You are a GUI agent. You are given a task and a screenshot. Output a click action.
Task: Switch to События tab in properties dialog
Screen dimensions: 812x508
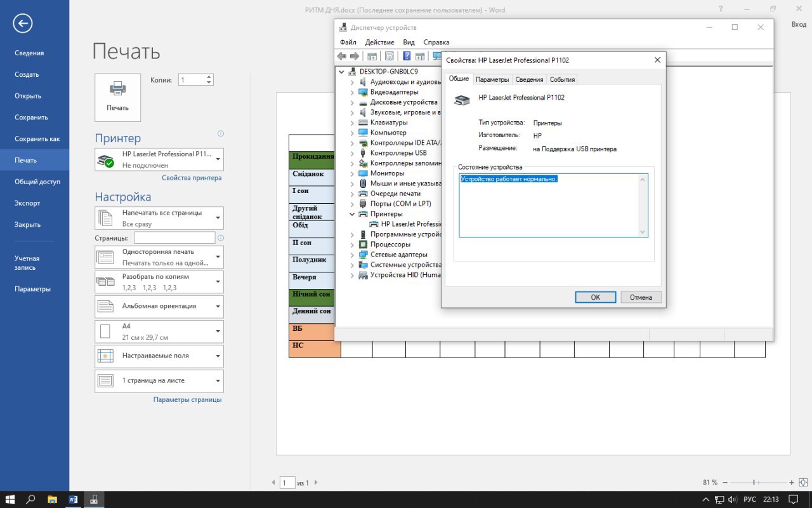(x=562, y=79)
